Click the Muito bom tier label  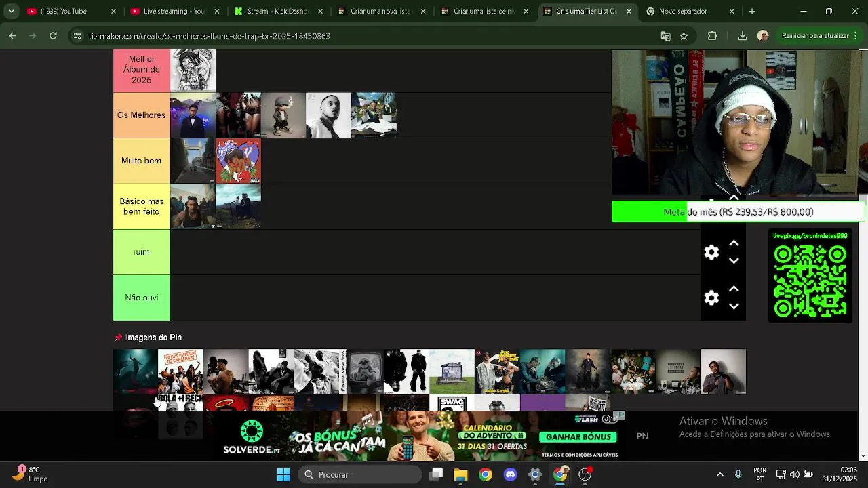[x=141, y=161]
